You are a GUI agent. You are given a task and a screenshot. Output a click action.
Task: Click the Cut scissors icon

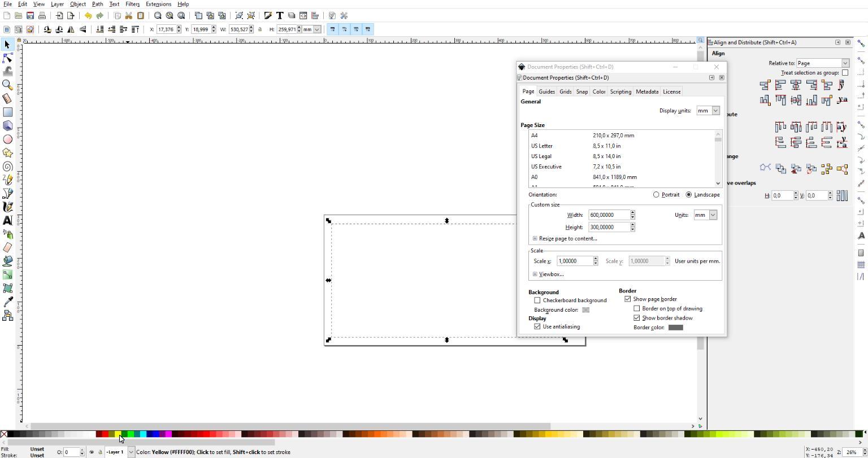(129, 16)
